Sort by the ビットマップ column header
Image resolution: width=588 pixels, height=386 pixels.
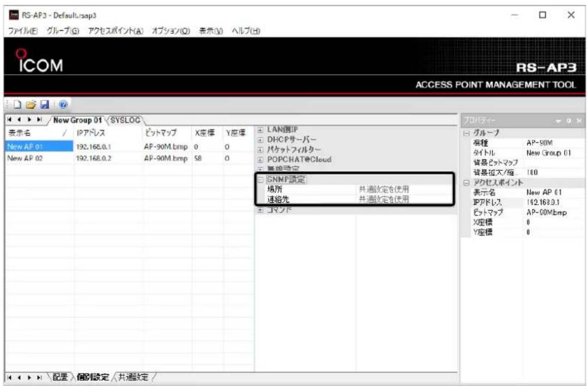click(x=167, y=133)
